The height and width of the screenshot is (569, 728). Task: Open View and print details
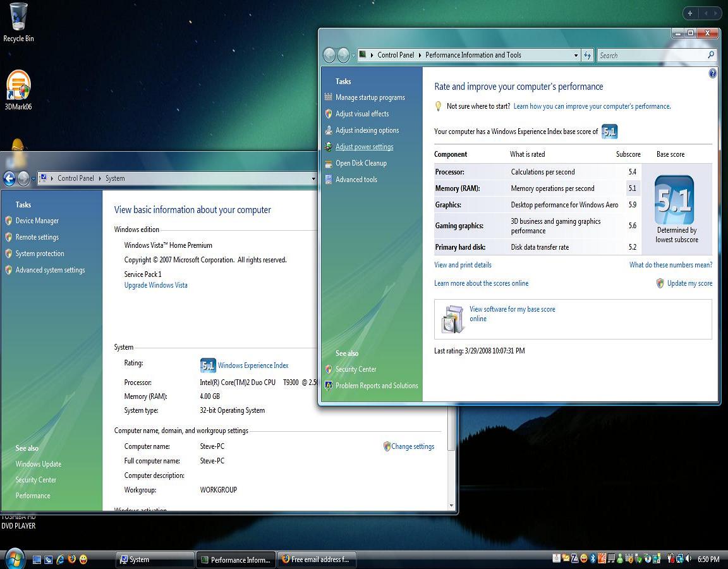[x=463, y=265]
